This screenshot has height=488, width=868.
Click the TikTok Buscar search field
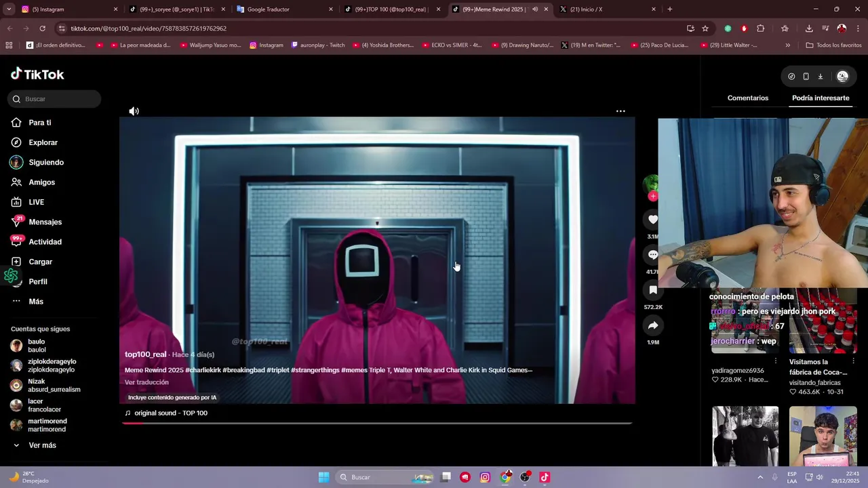(55, 99)
